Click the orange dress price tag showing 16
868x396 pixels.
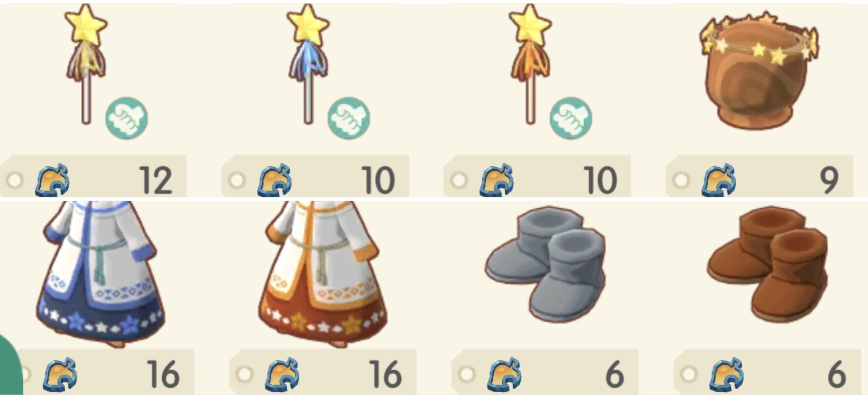[323, 371]
